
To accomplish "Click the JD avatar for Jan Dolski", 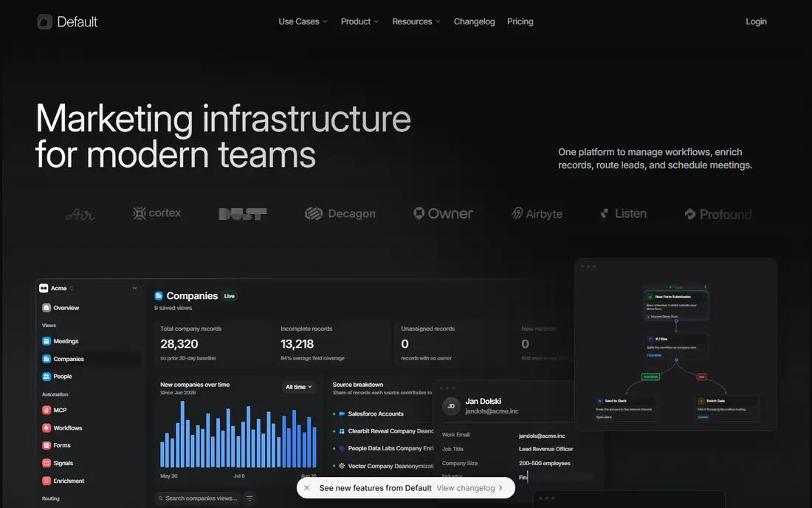I will click(451, 406).
